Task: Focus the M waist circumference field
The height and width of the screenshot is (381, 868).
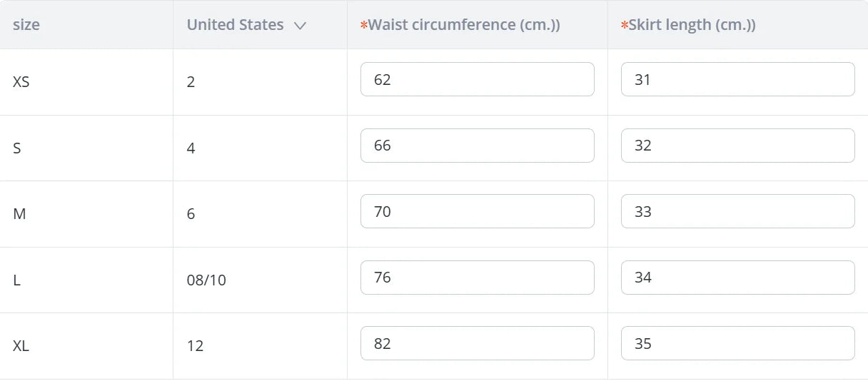Action: pos(477,211)
